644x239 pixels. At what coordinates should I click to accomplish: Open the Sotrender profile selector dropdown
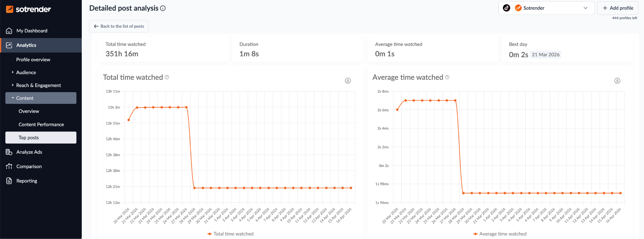[x=546, y=8]
